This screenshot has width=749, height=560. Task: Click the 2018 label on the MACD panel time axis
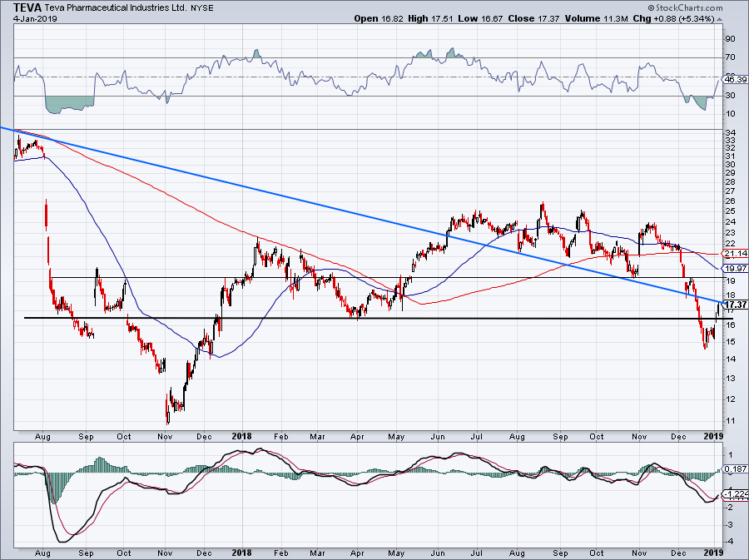(241, 553)
